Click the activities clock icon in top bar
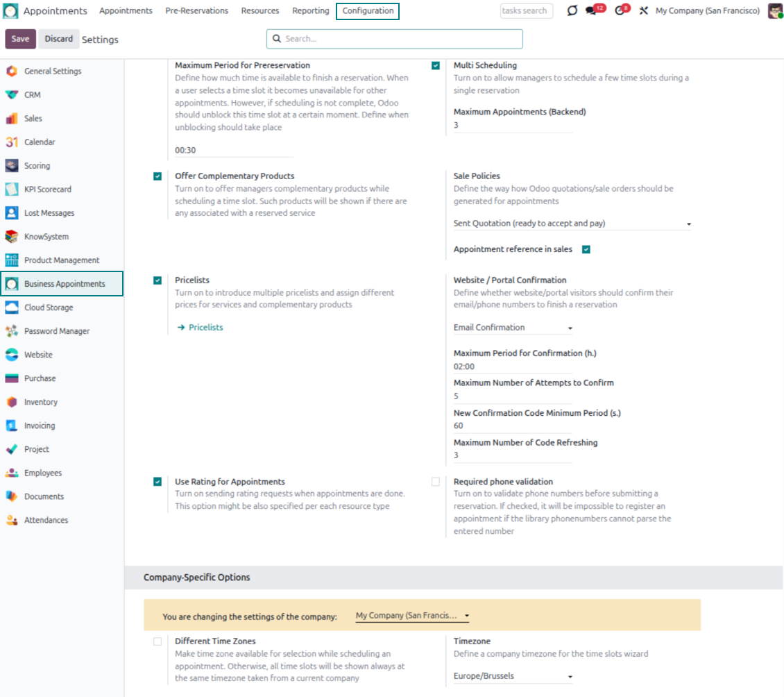 click(620, 11)
